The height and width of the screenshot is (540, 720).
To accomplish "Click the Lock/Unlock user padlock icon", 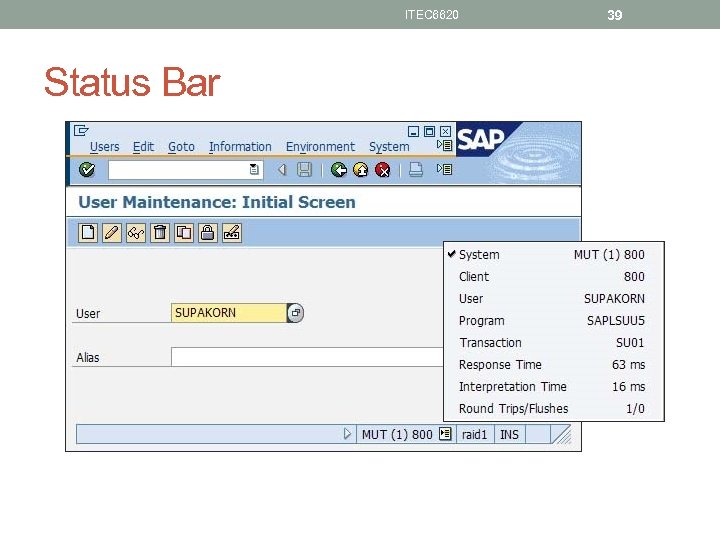I will coord(208,233).
